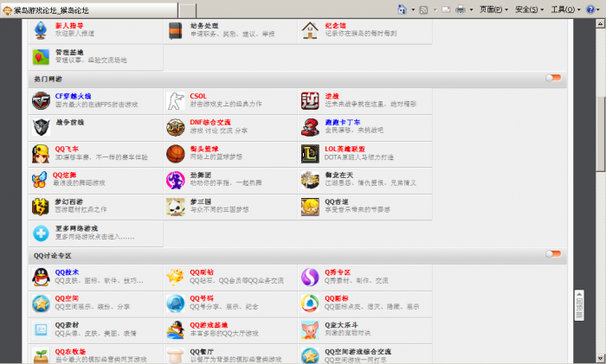Open the Help dropdown arrow
This screenshot has width=606, height=364.
click(600, 10)
